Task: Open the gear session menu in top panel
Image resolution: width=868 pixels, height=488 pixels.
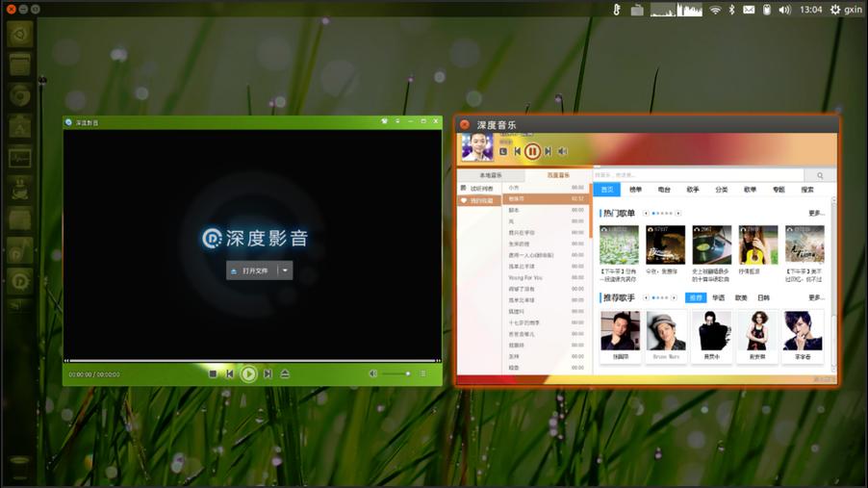Action: tap(834, 10)
